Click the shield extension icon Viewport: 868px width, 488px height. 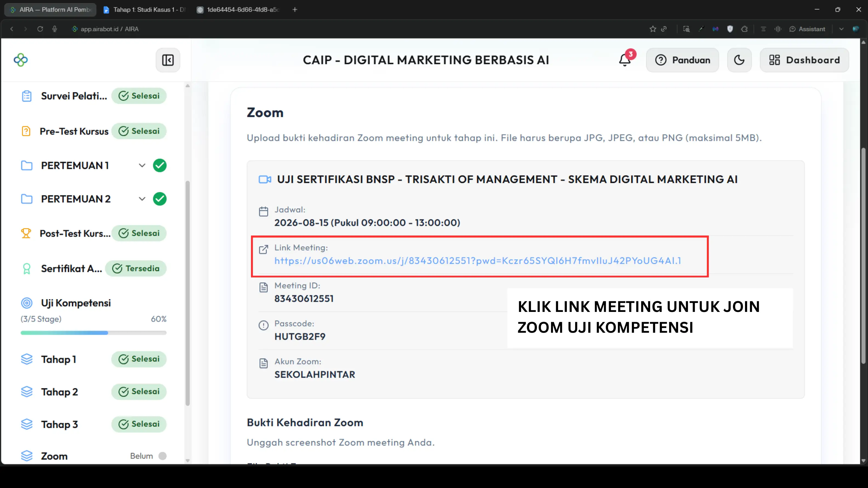[x=730, y=29]
